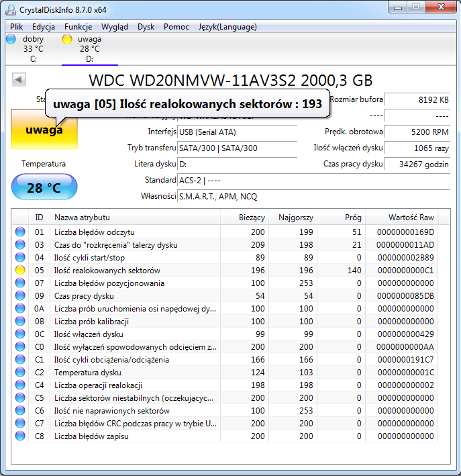Screen dimensions: 461x476
Task: Click status icon of attribute C7 row
Action: pyautogui.click(x=20, y=423)
